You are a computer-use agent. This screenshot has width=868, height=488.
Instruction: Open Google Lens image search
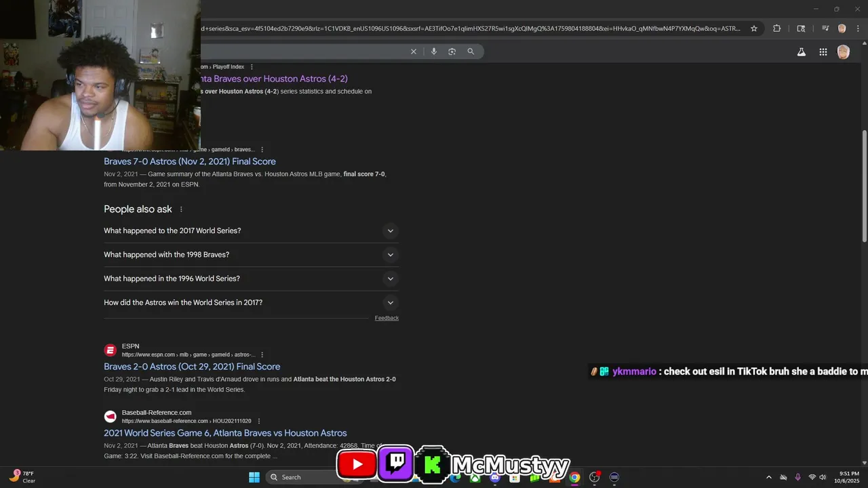click(x=452, y=52)
